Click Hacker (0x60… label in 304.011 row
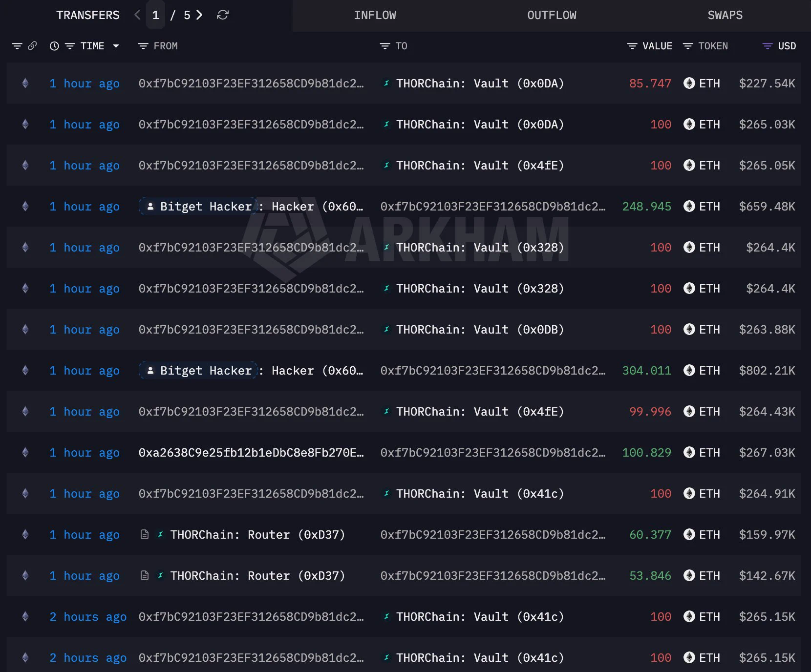The image size is (811, 672). tap(318, 371)
